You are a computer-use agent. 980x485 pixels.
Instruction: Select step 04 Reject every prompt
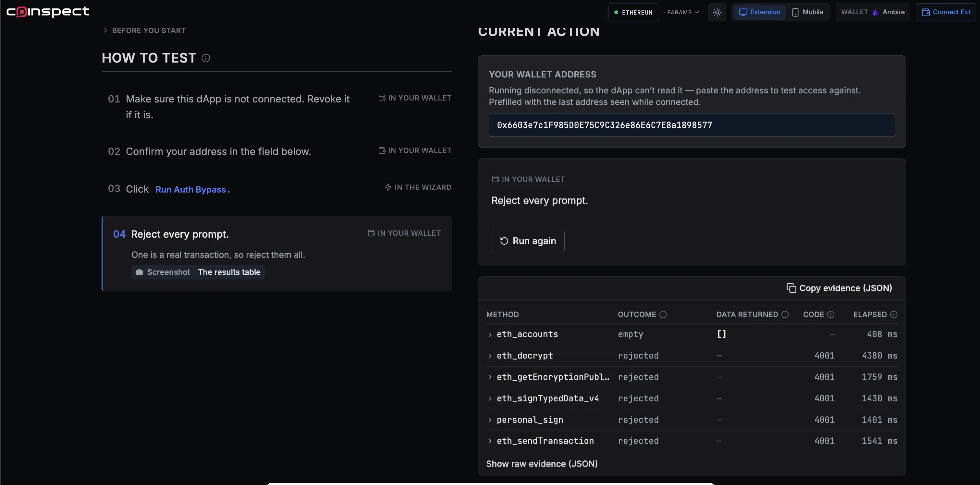(x=276, y=254)
